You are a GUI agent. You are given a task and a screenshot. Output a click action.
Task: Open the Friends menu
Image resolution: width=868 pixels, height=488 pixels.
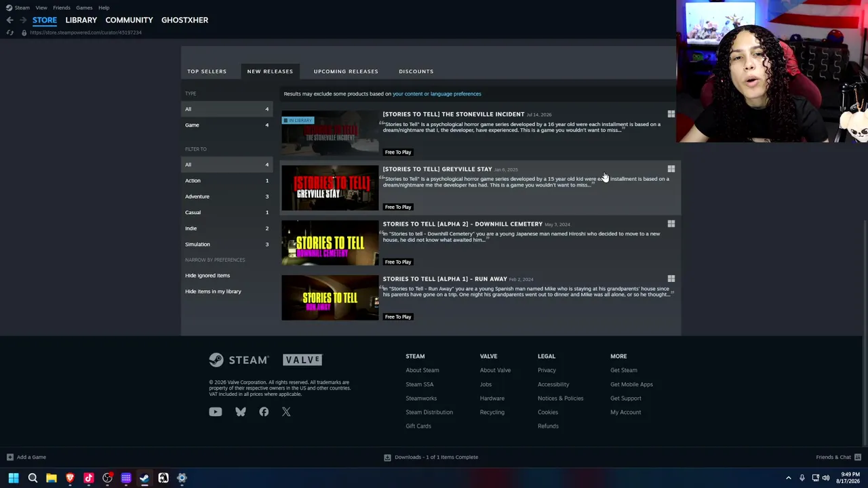(x=62, y=7)
